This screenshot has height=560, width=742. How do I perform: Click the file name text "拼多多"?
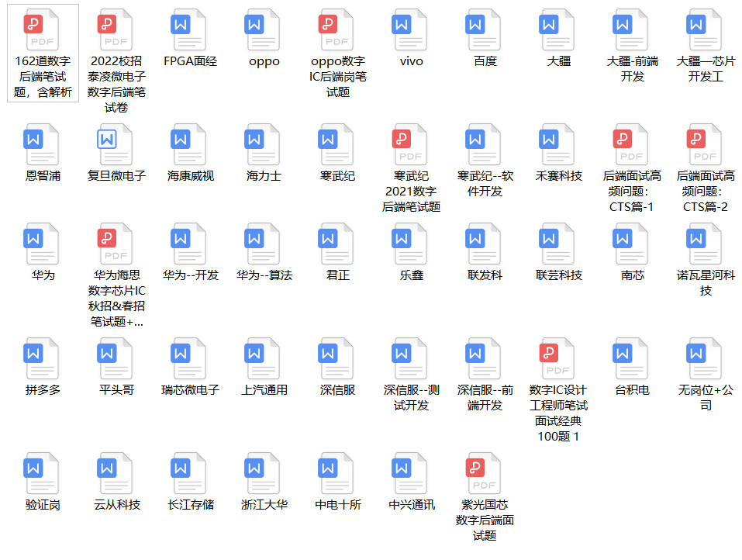click(x=43, y=390)
